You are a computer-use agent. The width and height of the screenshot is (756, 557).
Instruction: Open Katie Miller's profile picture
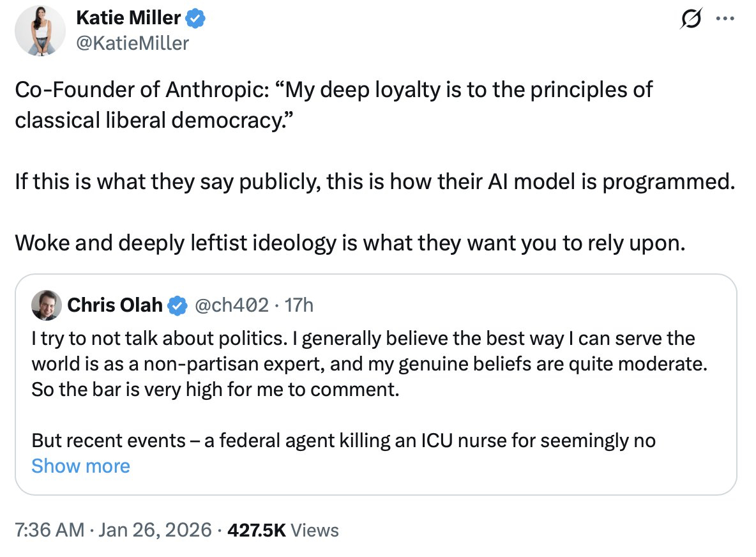pos(42,31)
